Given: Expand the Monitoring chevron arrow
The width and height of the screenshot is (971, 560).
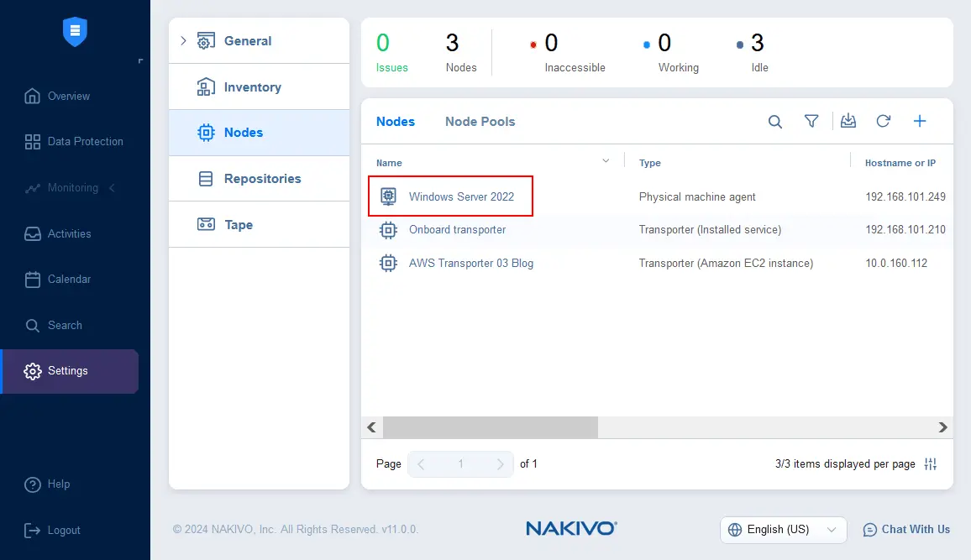Looking at the screenshot, I should [x=112, y=187].
